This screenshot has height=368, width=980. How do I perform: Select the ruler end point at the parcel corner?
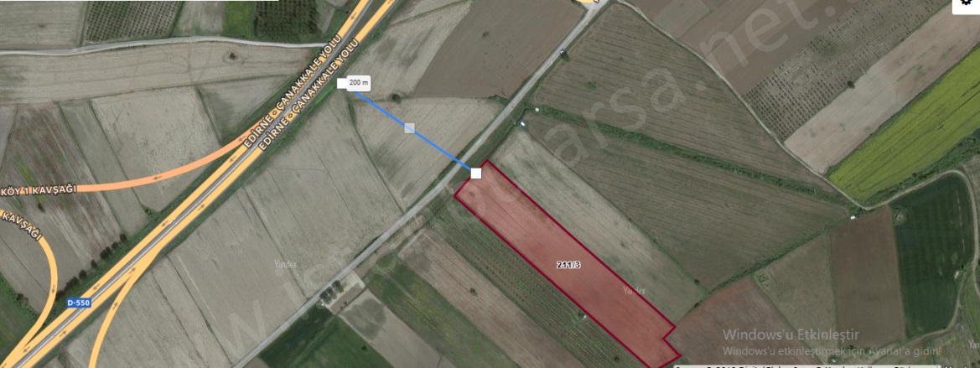476,173
